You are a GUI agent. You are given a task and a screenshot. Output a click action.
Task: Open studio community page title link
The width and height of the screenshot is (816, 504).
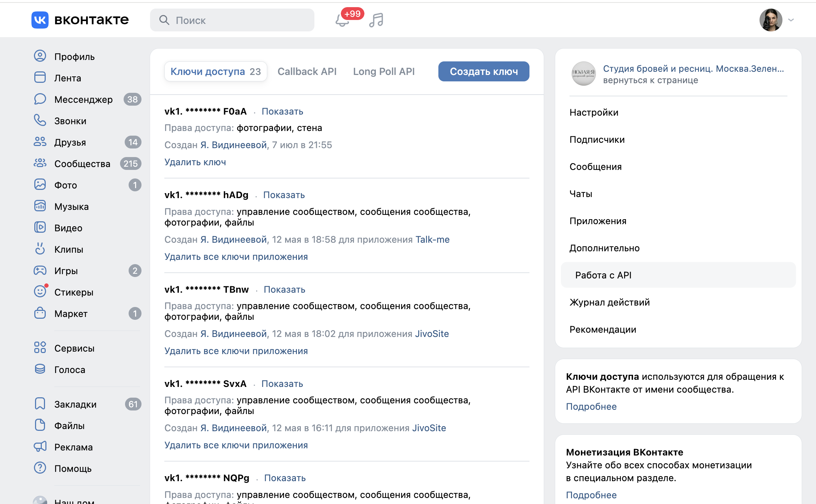(693, 69)
